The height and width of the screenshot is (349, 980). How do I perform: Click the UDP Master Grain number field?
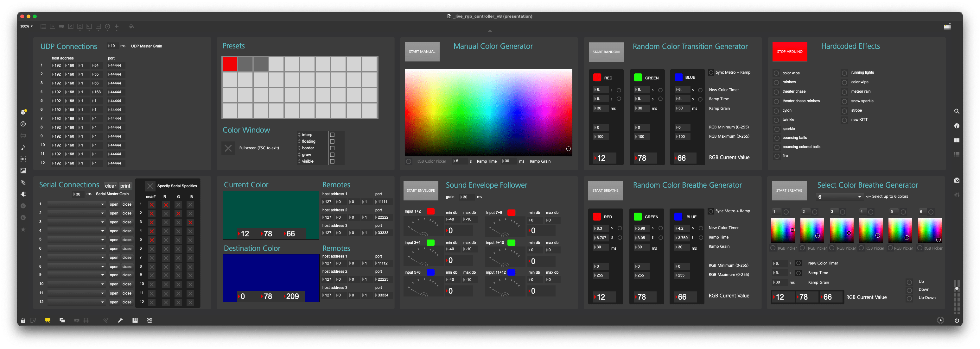(113, 46)
